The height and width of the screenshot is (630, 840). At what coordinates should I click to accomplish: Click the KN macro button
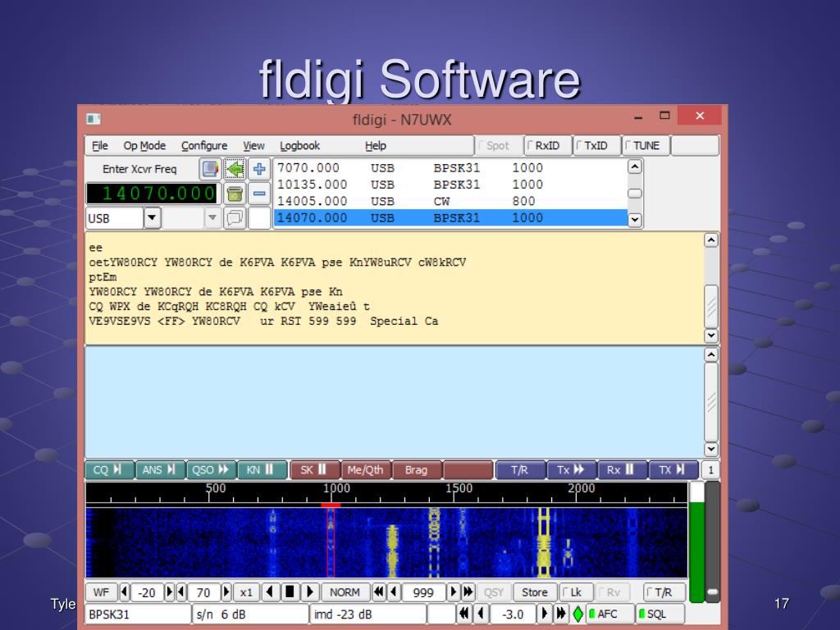click(x=262, y=470)
